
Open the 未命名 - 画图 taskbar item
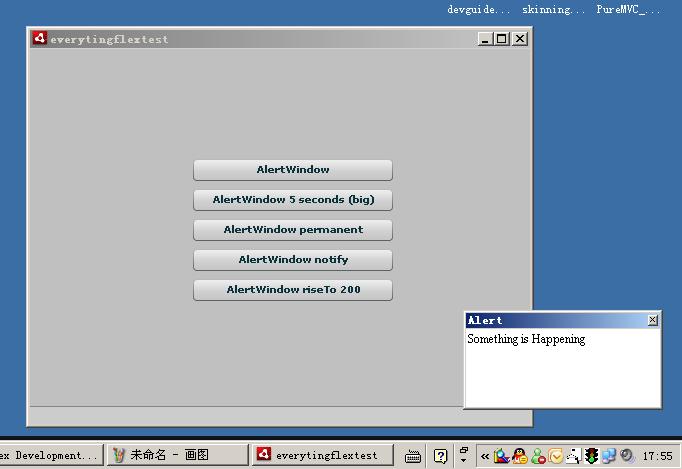click(177, 455)
